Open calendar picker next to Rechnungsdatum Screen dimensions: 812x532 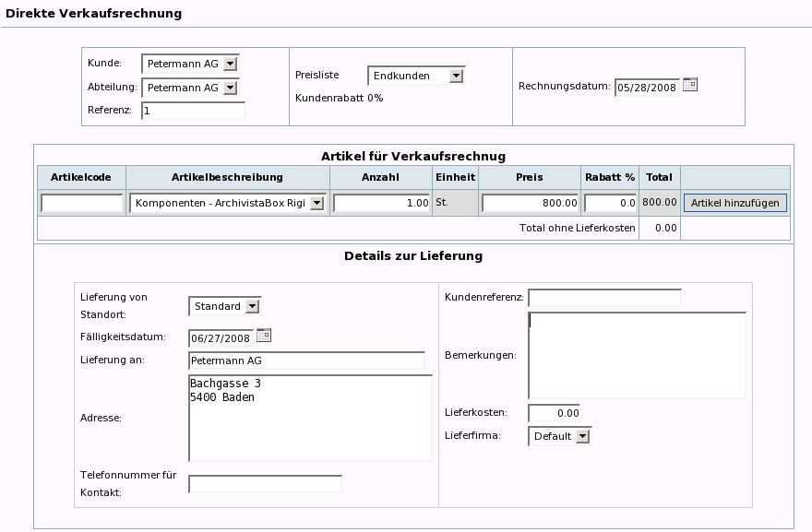690,84
